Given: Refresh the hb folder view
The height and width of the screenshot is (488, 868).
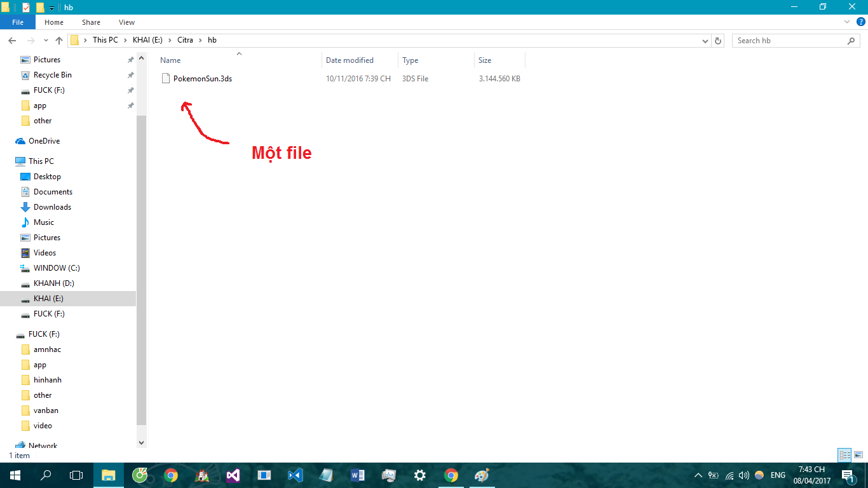Looking at the screenshot, I should pyautogui.click(x=718, y=41).
